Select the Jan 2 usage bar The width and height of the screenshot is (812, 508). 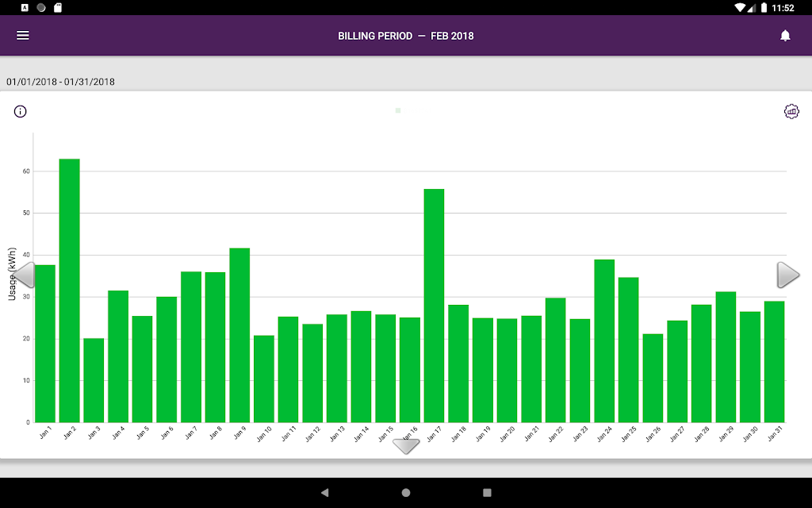click(70, 291)
